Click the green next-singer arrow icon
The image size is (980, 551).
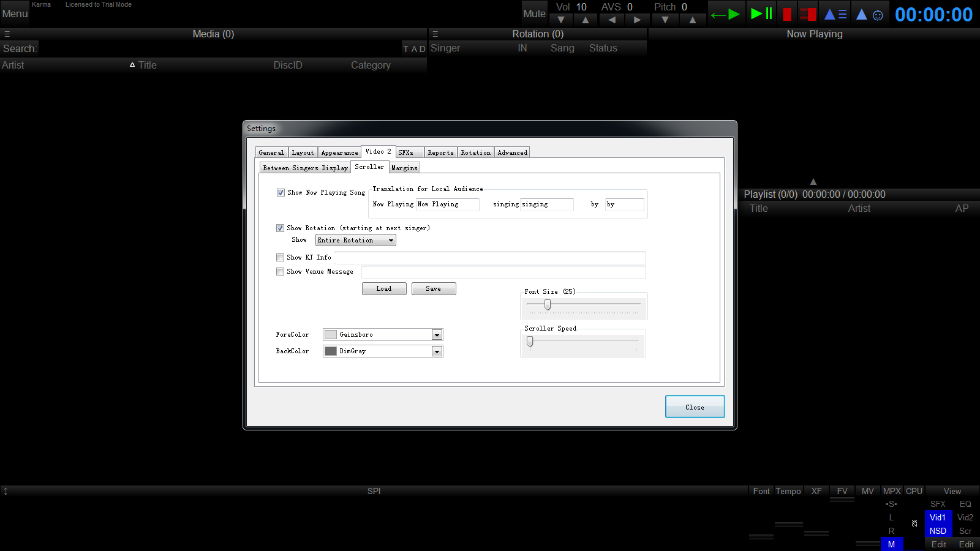click(x=726, y=14)
